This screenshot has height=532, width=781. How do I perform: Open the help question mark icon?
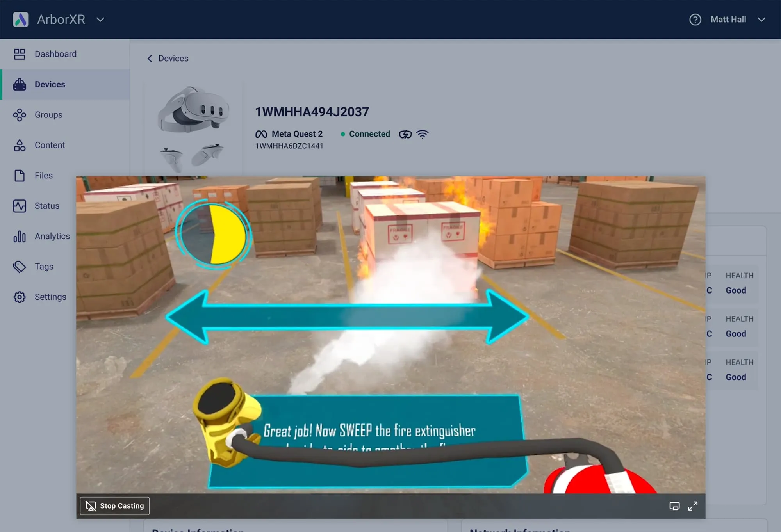point(695,20)
